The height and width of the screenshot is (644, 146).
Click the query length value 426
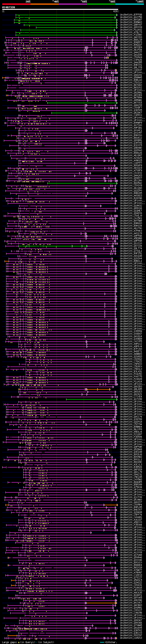point(115,11)
